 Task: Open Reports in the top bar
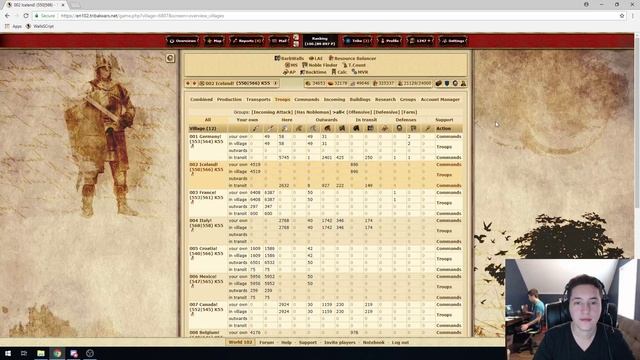pyautogui.click(x=246, y=41)
